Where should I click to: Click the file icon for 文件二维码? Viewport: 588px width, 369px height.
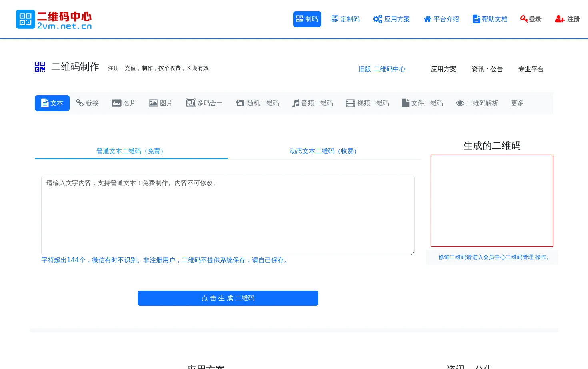pyautogui.click(x=406, y=103)
